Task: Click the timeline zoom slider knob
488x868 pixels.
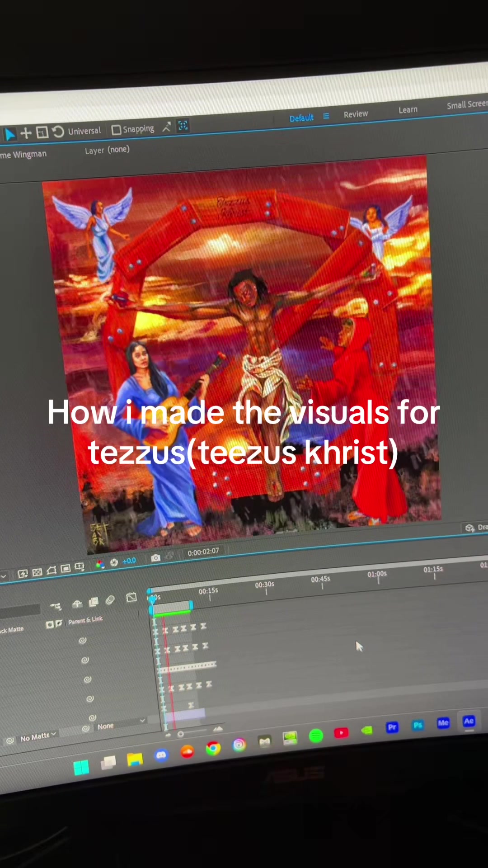Action: click(x=181, y=734)
